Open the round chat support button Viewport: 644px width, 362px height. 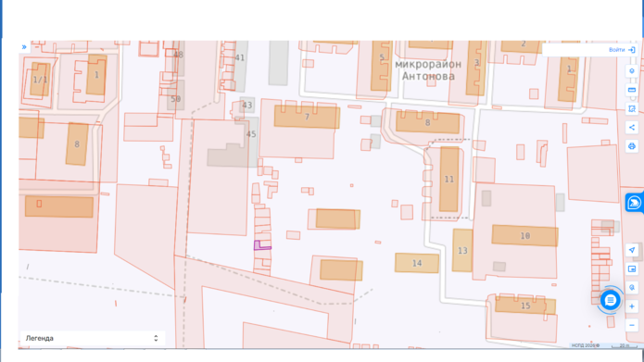tap(610, 301)
